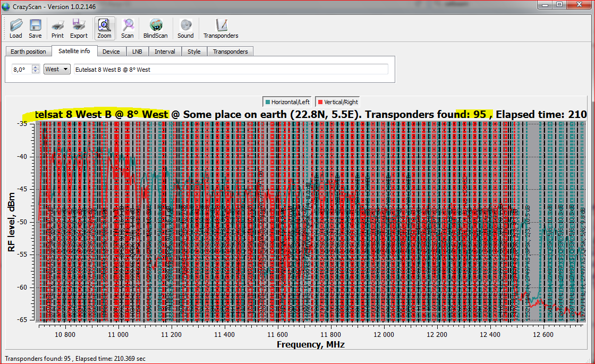595x364 pixels.
Task: Click the satellite name text field
Action: point(231,69)
